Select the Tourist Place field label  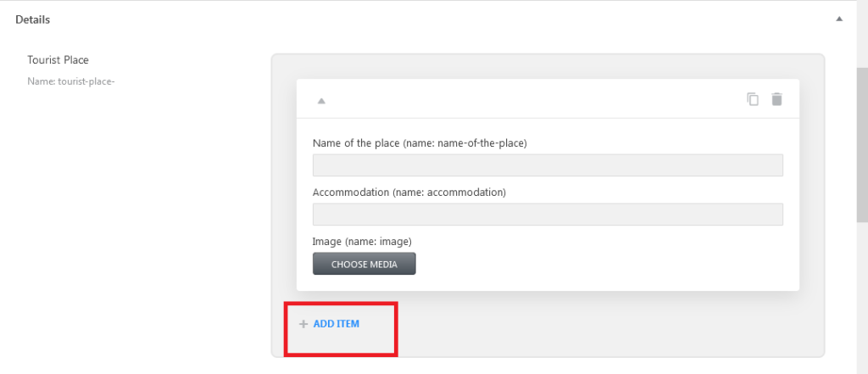click(x=58, y=60)
